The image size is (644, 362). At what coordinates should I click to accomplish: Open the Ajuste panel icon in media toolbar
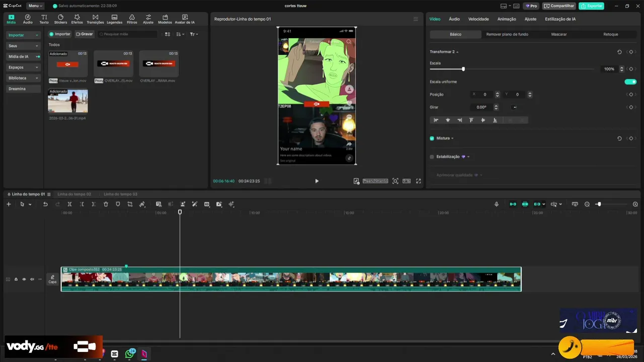tap(148, 19)
